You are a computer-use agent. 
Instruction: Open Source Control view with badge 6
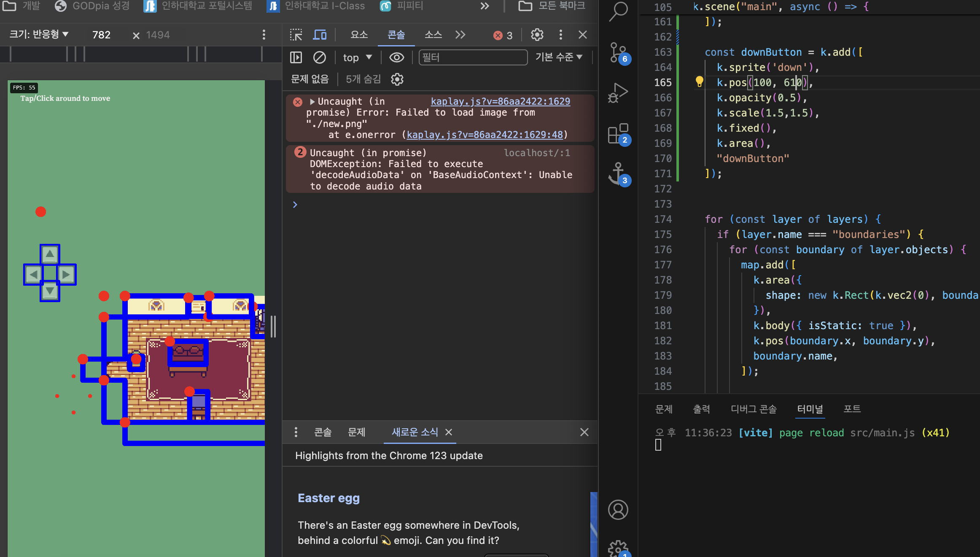pyautogui.click(x=618, y=52)
